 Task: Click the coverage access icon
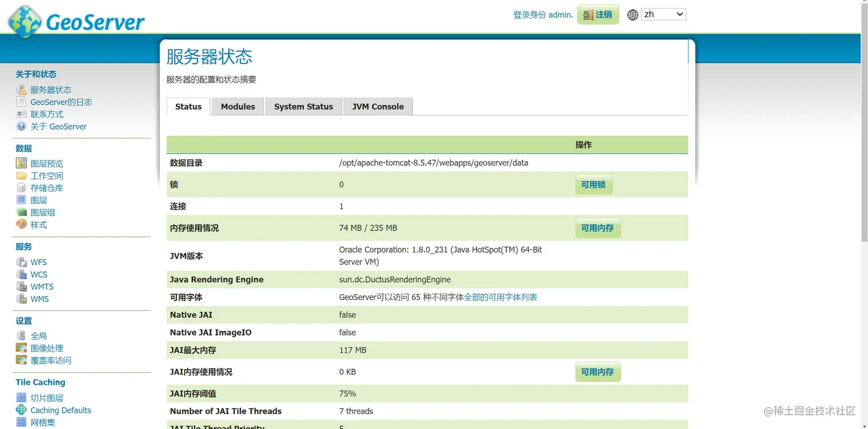coord(21,360)
